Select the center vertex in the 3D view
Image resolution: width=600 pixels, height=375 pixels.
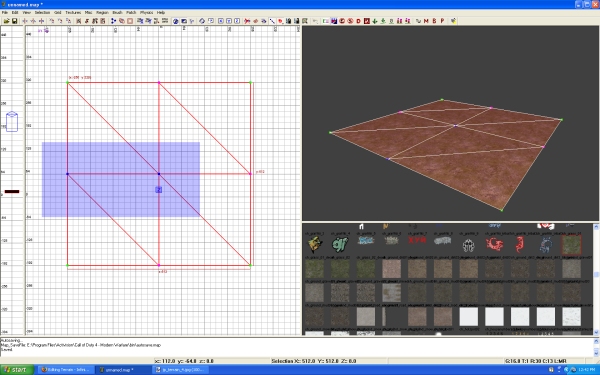[455, 126]
